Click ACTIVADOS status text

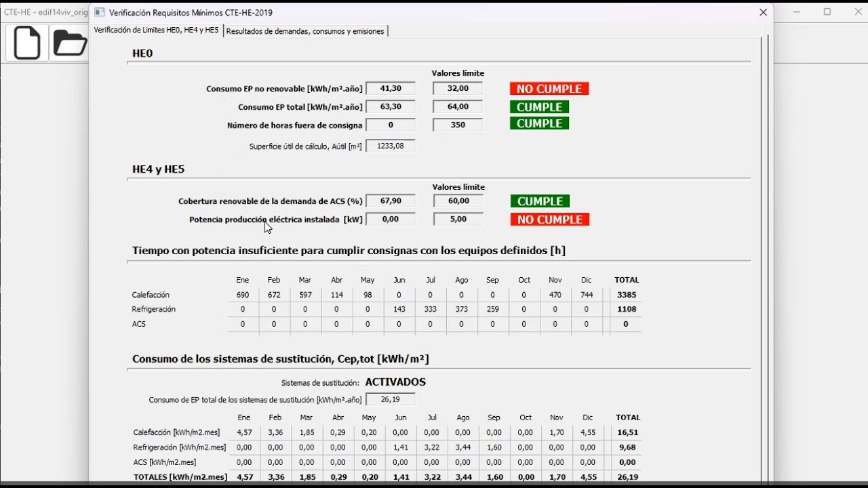click(x=395, y=382)
